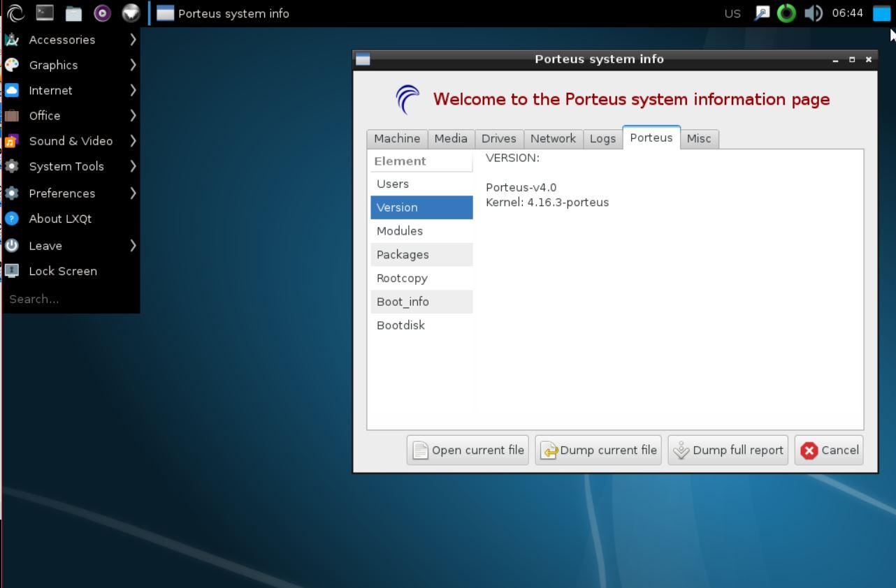Click the Element column header
Image resolution: width=896 pixels, height=588 pixels.
421,161
